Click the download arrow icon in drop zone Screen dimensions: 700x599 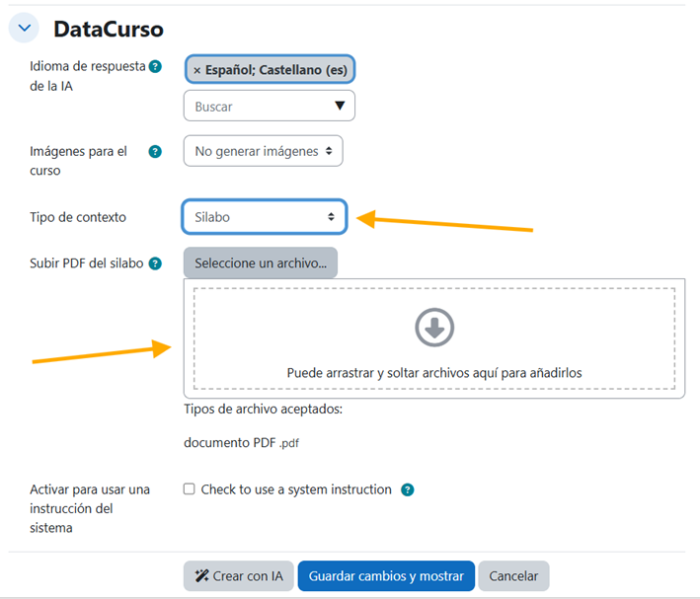coord(433,328)
